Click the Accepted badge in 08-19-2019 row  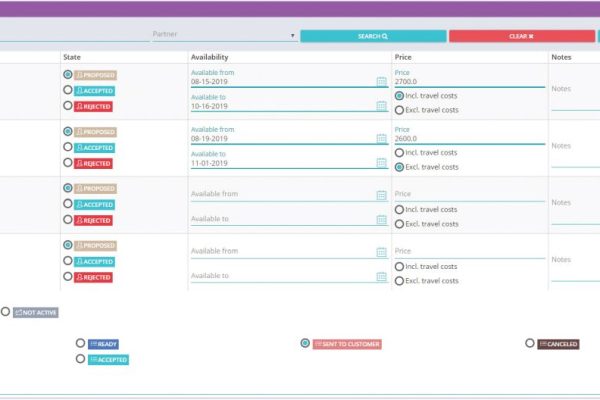[94, 148]
